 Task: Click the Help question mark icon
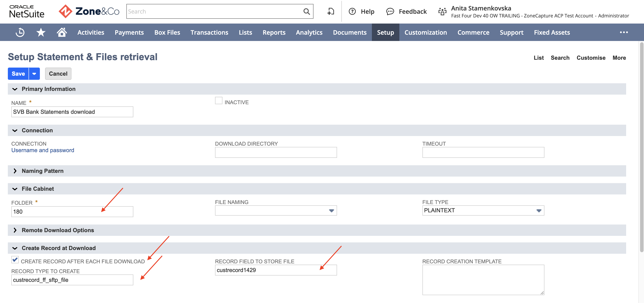[352, 12]
